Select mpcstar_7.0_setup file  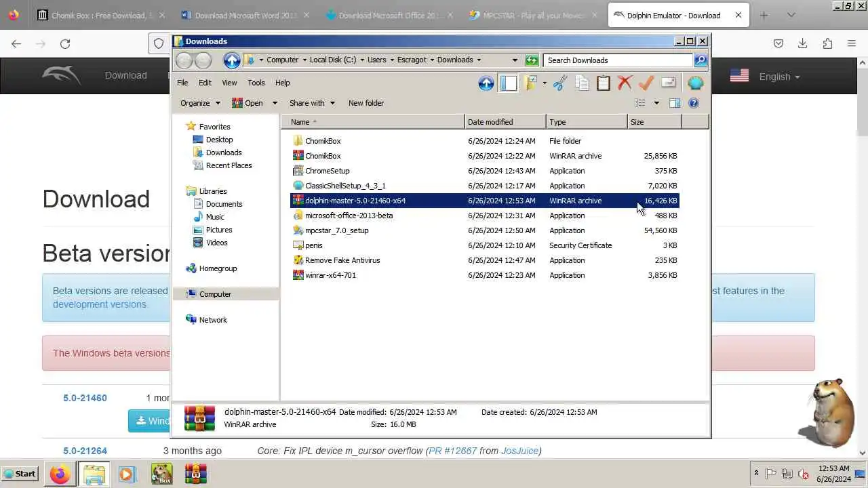(484, 230)
